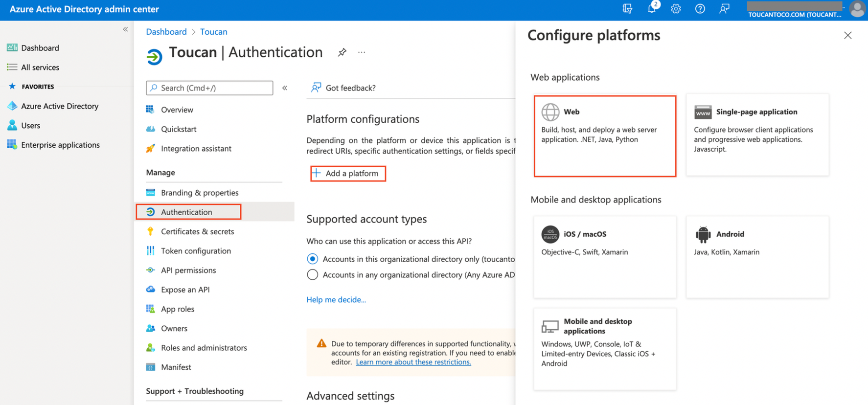868x405 pixels.
Task: Choose Mobile and desktop applications card
Action: (x=605, y=349)
